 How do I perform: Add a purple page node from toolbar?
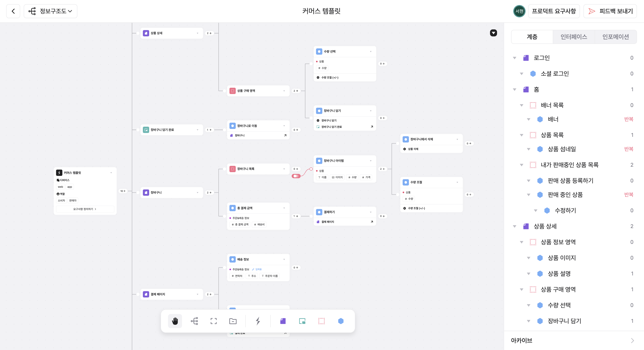283,321
